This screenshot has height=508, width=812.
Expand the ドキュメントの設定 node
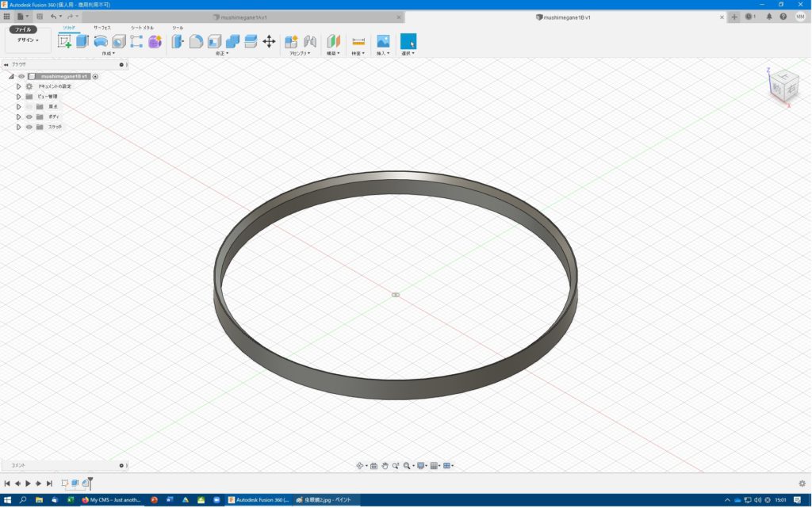[19, 86]
